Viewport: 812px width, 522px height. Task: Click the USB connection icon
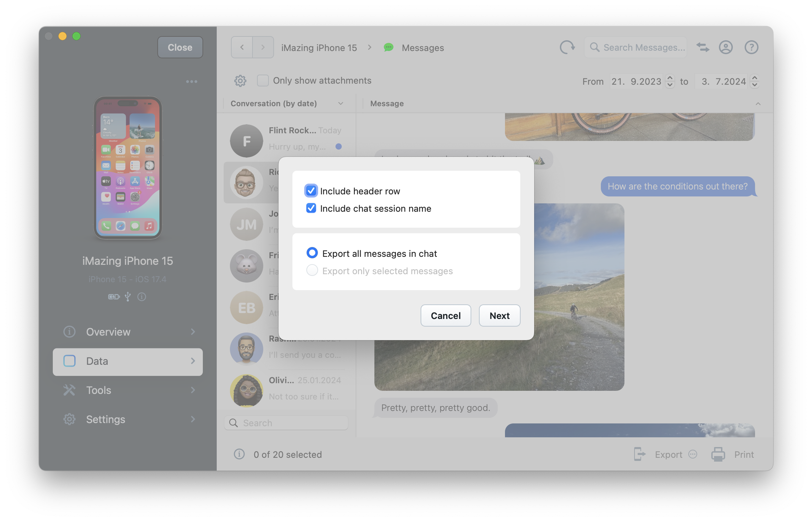pyautogui.click(x=128, y=297)
